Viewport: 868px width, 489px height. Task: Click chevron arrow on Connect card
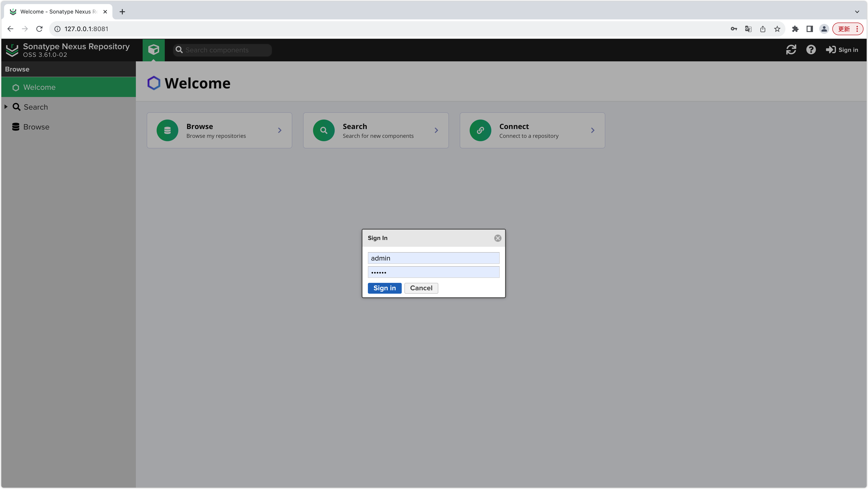(x=592, y=130)
